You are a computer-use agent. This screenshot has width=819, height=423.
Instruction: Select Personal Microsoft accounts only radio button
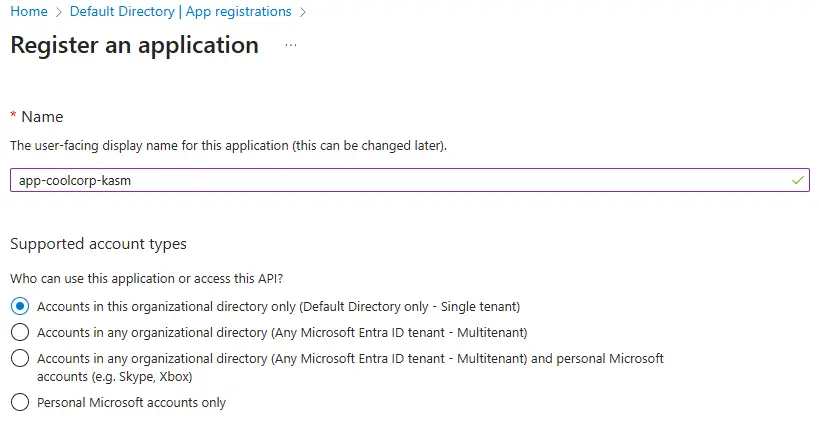coord(19,403)
